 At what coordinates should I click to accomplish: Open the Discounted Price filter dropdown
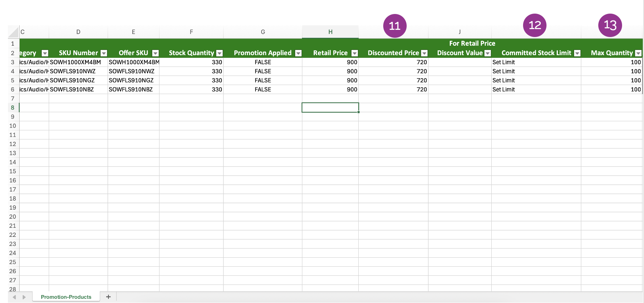[x=424, y=53]
